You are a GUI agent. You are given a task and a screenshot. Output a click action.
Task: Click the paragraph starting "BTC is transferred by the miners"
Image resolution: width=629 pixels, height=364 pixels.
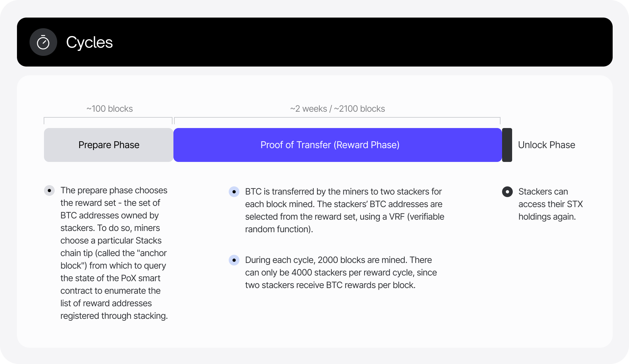click(x=344, y=210)
